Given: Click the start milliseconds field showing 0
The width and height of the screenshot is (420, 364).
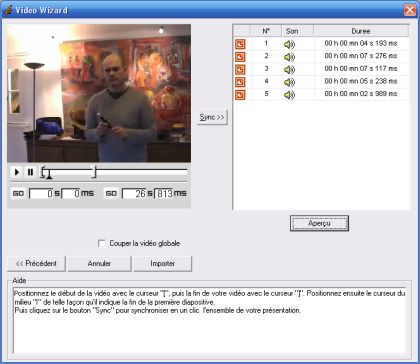Looking at the screenshot, I should point(71,194).
